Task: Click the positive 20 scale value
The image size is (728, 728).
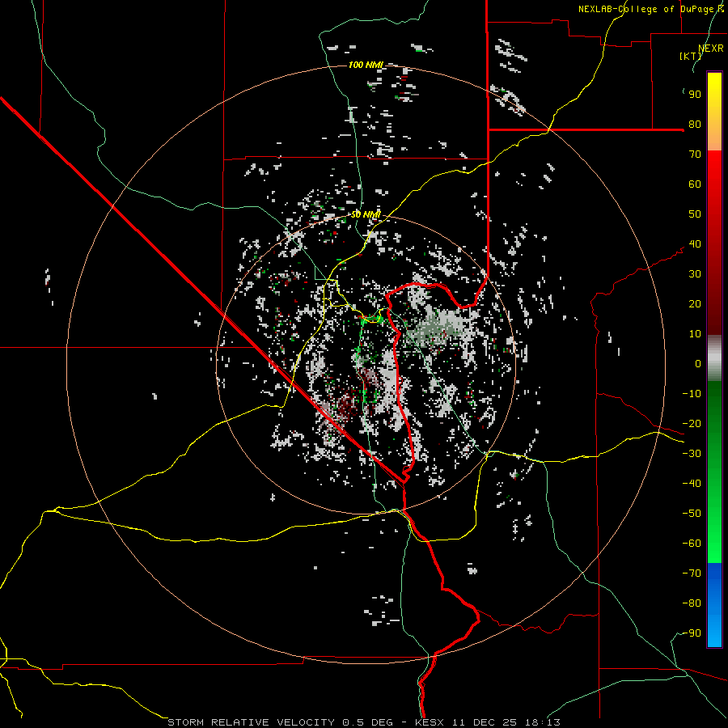Action: pyautogui.click(x=695, y=304)
